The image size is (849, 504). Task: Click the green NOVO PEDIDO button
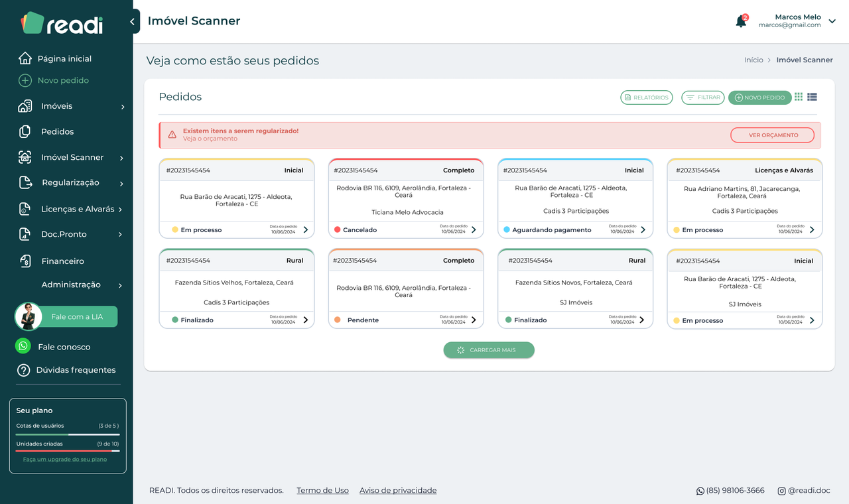tap(760, 97)
